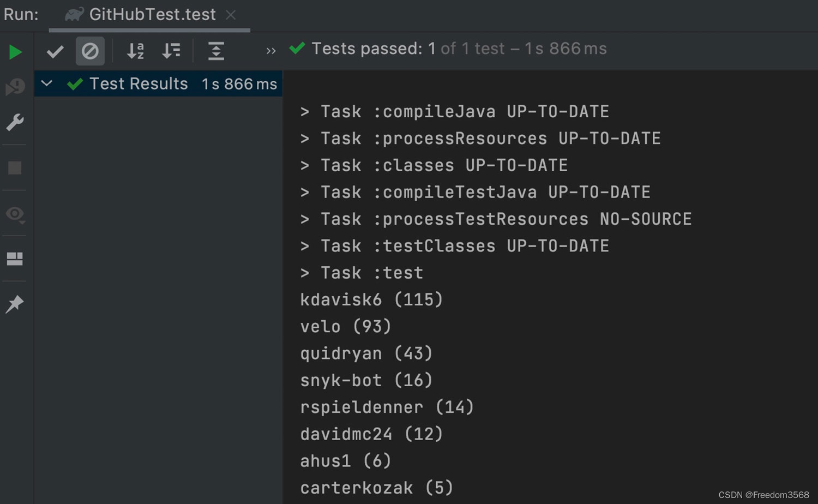The height and width of the screenshot is (504, 818).
Task: Click the "quidryan (43)" output line
Action: 366,353
